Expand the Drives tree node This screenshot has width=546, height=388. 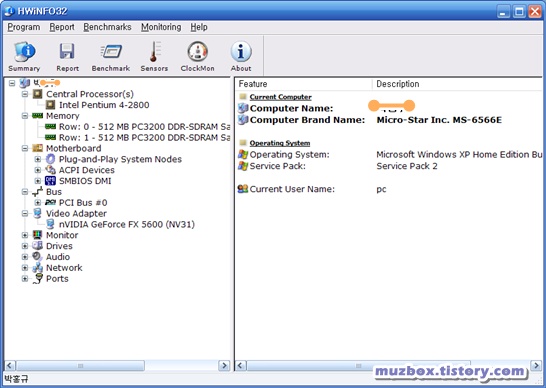(25, 246)
